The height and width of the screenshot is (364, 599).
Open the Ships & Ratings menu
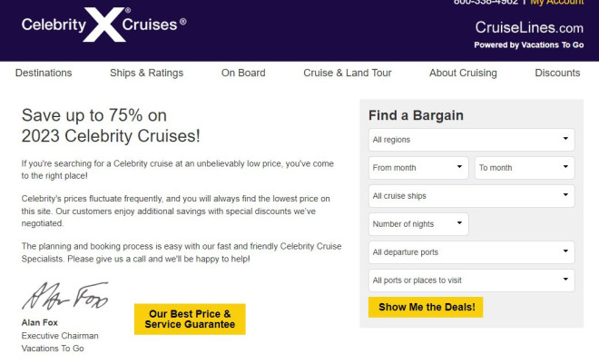coord(147,73)
